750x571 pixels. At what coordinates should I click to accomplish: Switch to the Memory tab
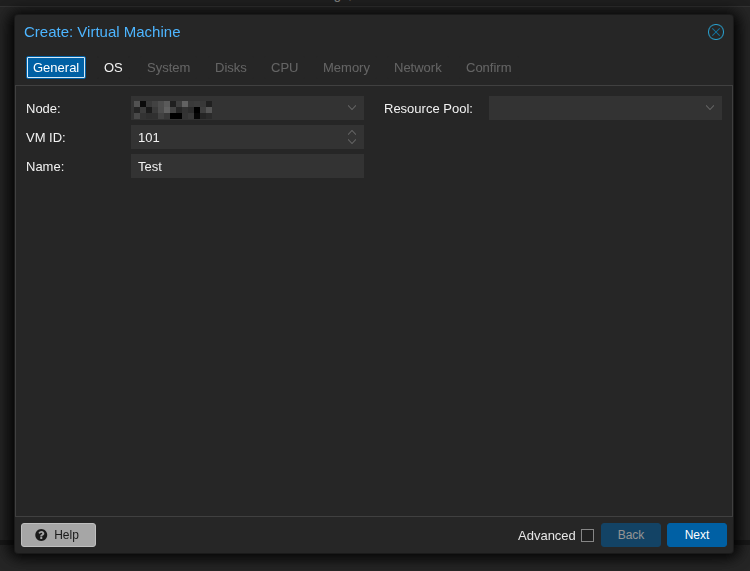346,67
